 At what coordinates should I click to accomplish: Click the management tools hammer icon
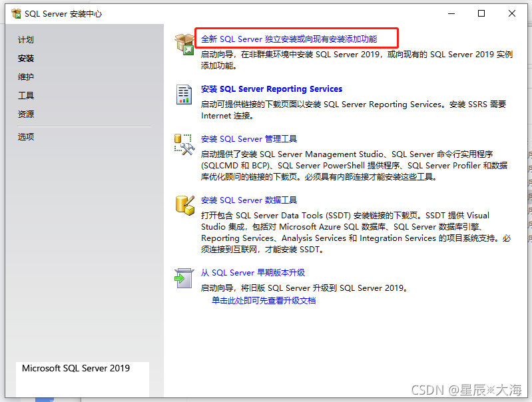[184, 144]
